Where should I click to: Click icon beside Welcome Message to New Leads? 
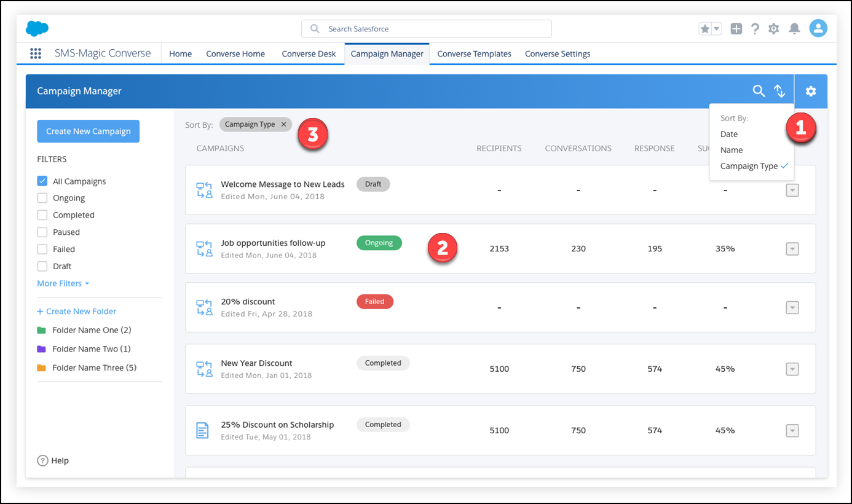point(204,190)
